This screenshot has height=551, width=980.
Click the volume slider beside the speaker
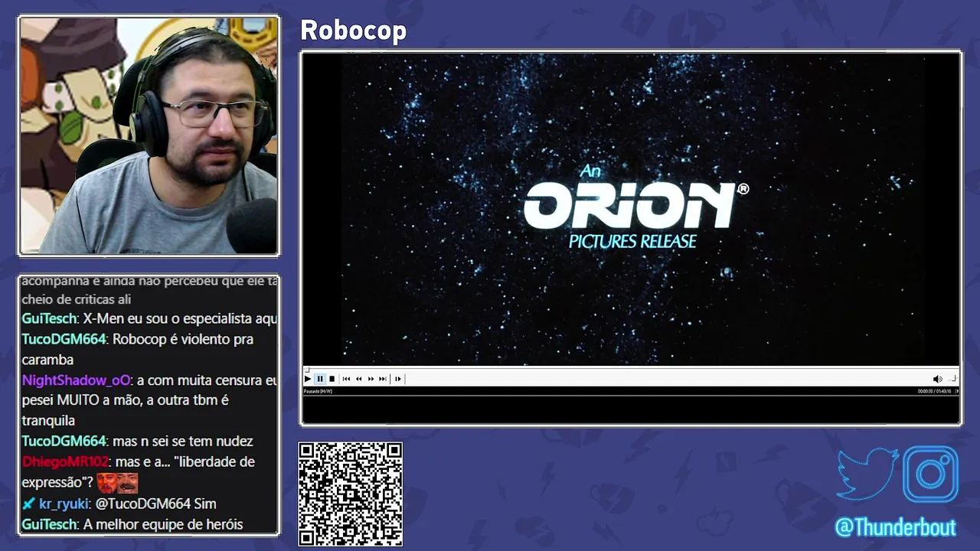click(x=952, y=379)
